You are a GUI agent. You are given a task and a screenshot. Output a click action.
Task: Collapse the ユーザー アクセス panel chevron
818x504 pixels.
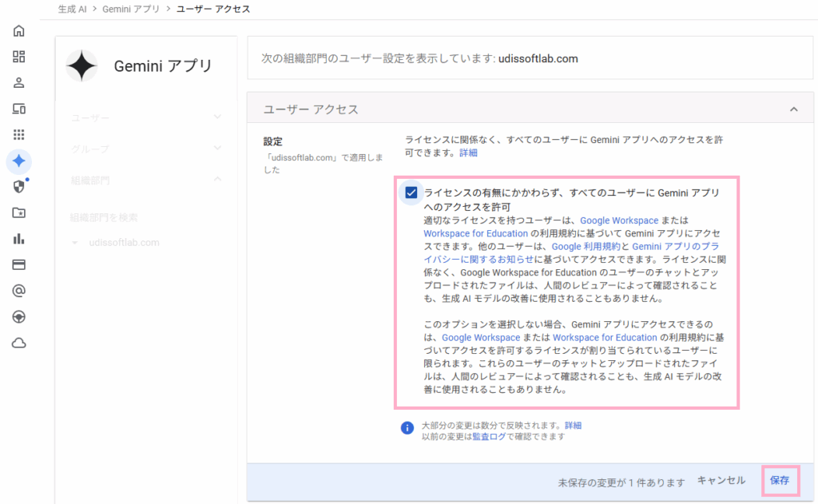793,109
